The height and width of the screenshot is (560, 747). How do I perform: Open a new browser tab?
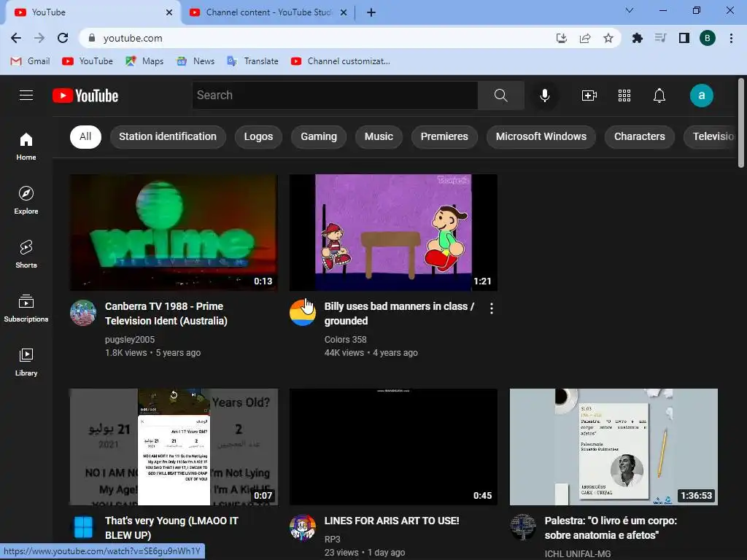click(x=371, y=12)
